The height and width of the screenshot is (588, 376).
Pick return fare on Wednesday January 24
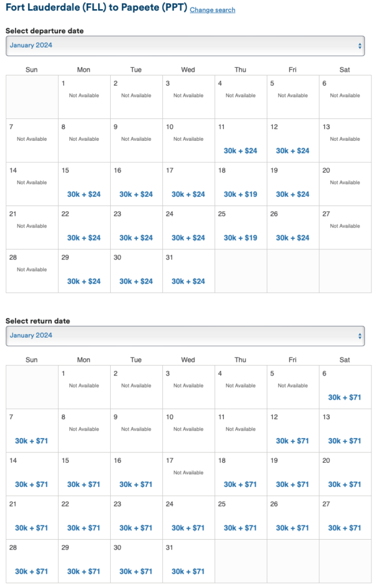tap(188, 528)
